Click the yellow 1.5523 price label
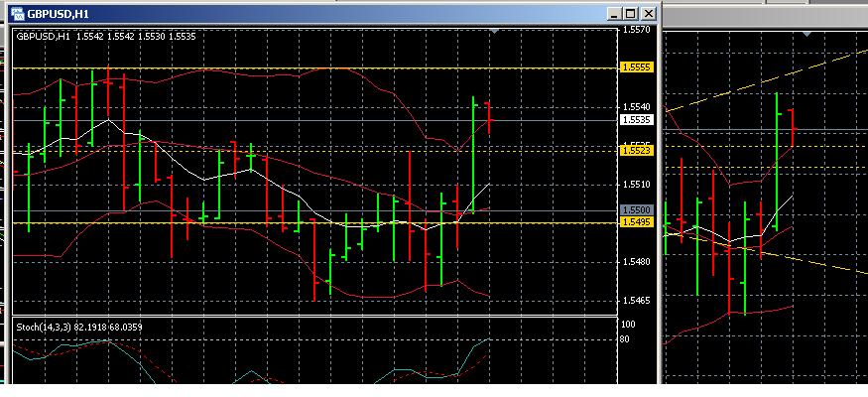This screenshot has height=397, width=868. [x=635, y=150]
